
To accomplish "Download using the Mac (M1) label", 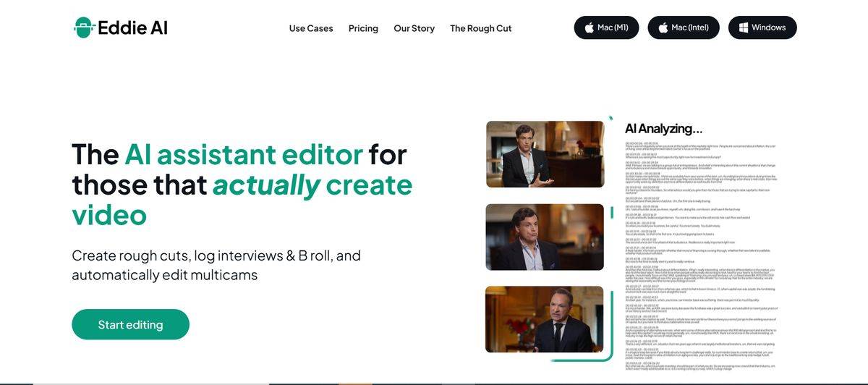I will [613, 27].
